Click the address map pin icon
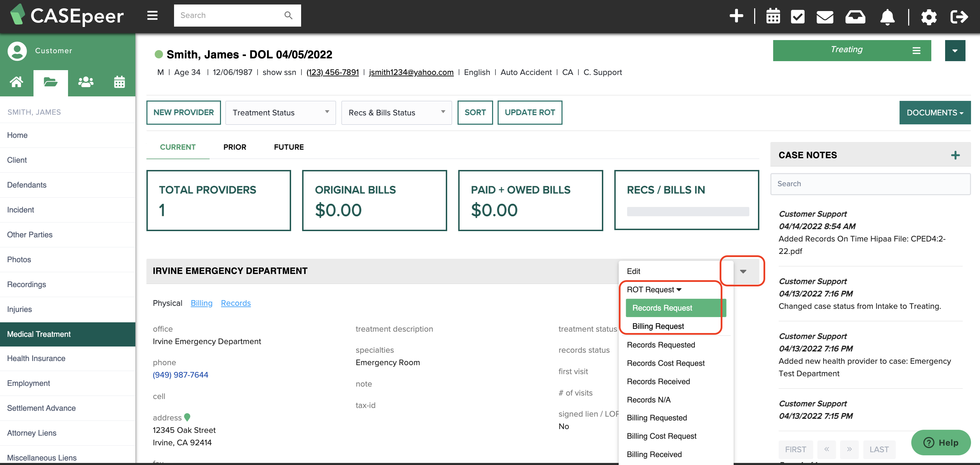This screenshot has width=980, height=465. (x=187, y=417)
